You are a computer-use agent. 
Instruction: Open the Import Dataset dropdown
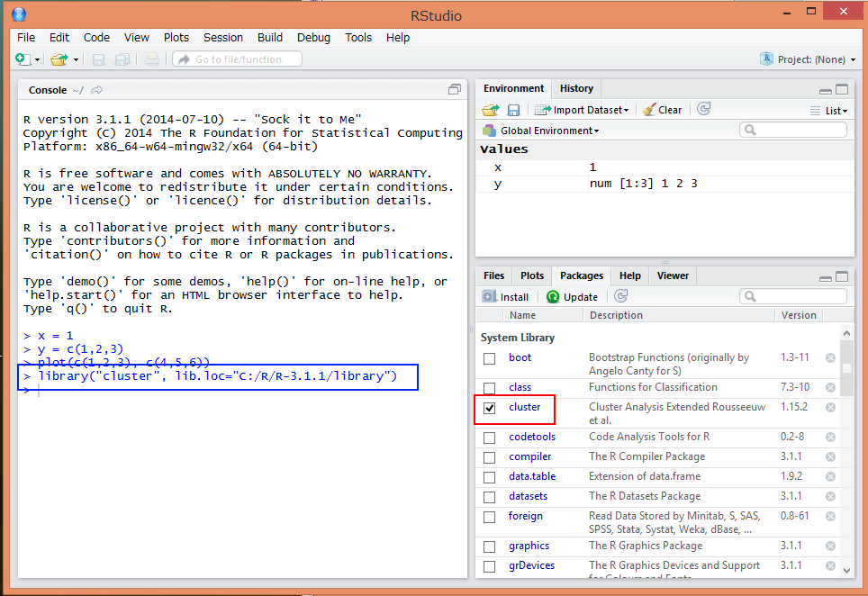pos(582,110)
